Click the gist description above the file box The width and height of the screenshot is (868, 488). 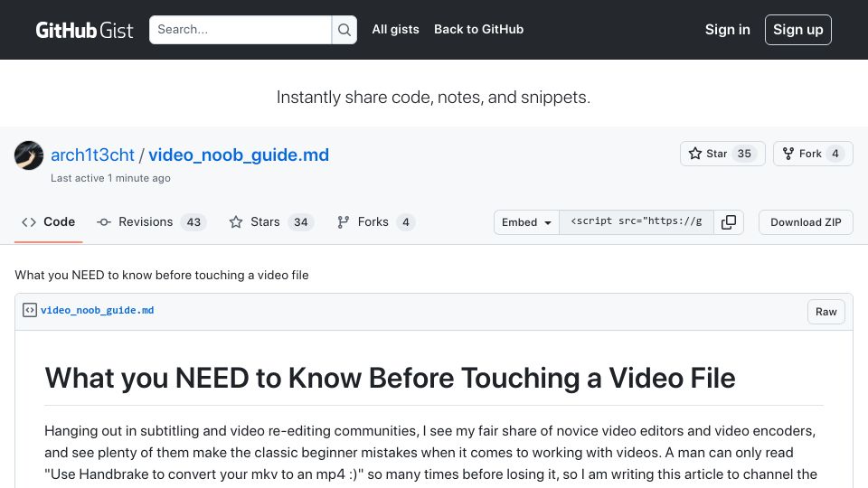pyautogui.click(x=162, y=275)
